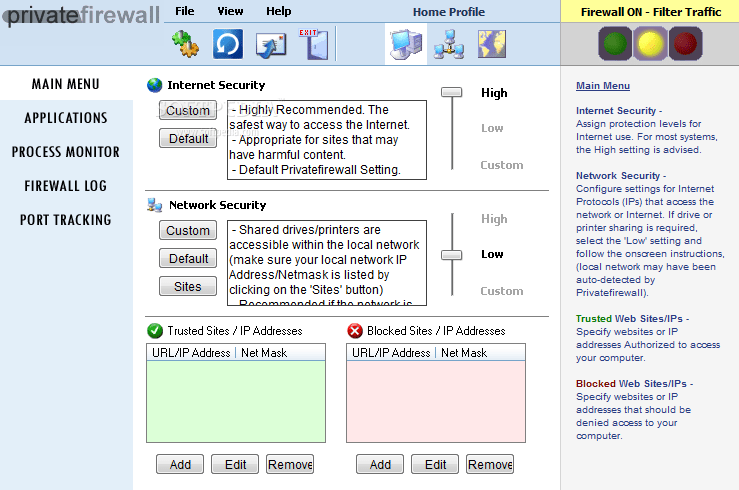Click the yellow filter traffic light
This screenshot has height=490, width=739.
point(650,43)
